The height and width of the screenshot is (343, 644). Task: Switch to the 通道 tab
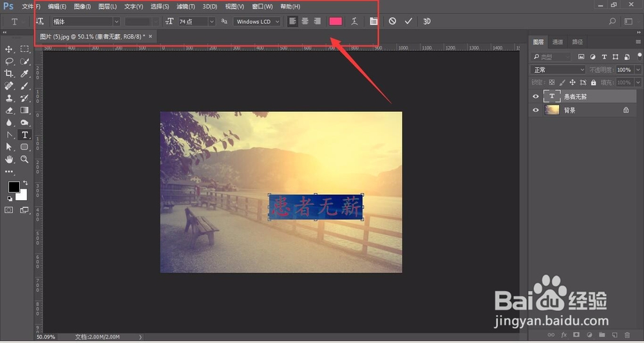tap(558, 42)
